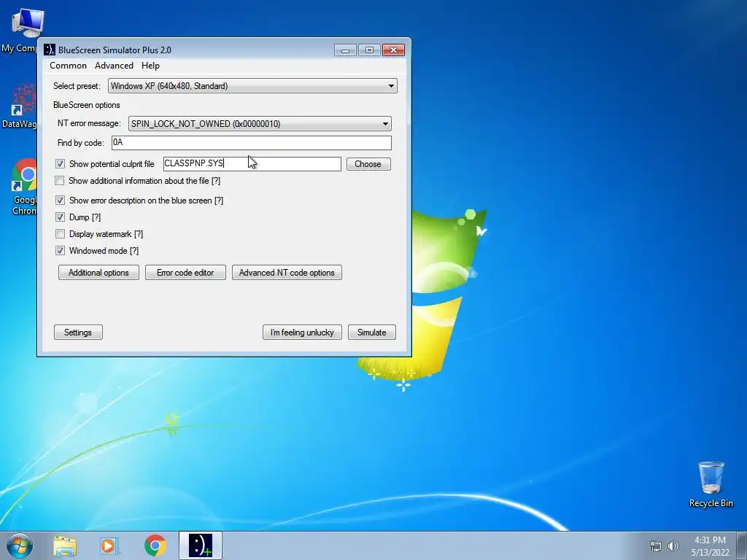Image resolution: width=747 pixels, height=560 pixels.
Task: Open the Recycle Bin
Action: pos(711,484)
